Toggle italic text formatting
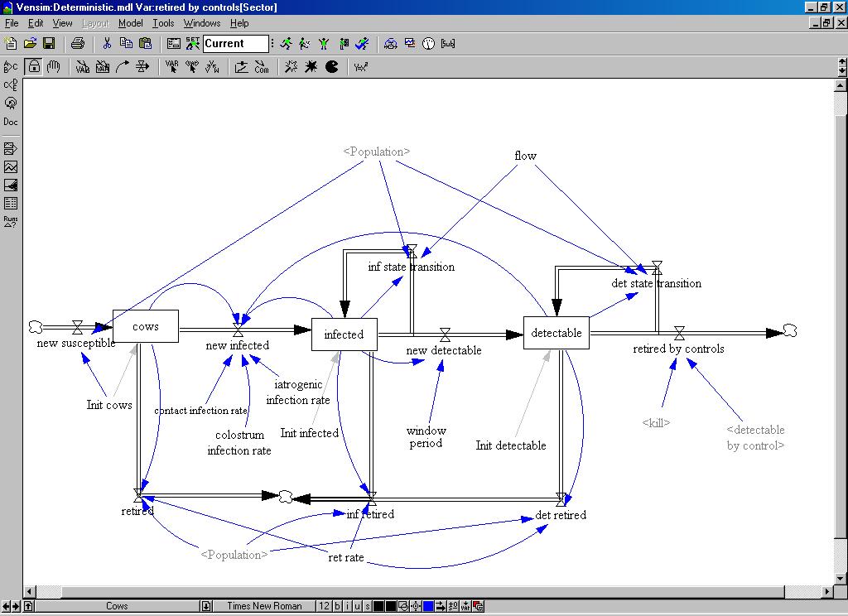848x616 pixels. pyautogui.click(x=347, y=606)
